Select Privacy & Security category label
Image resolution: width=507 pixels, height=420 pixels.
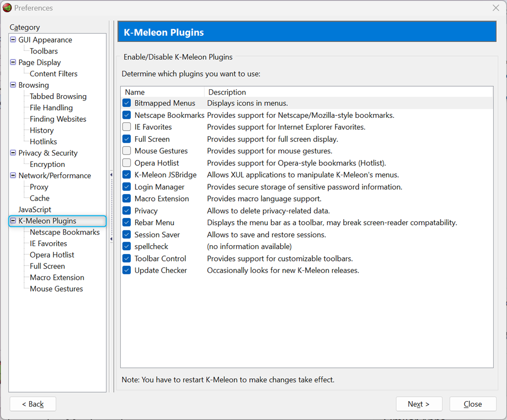pyautogui.click(x=48, y=153)
